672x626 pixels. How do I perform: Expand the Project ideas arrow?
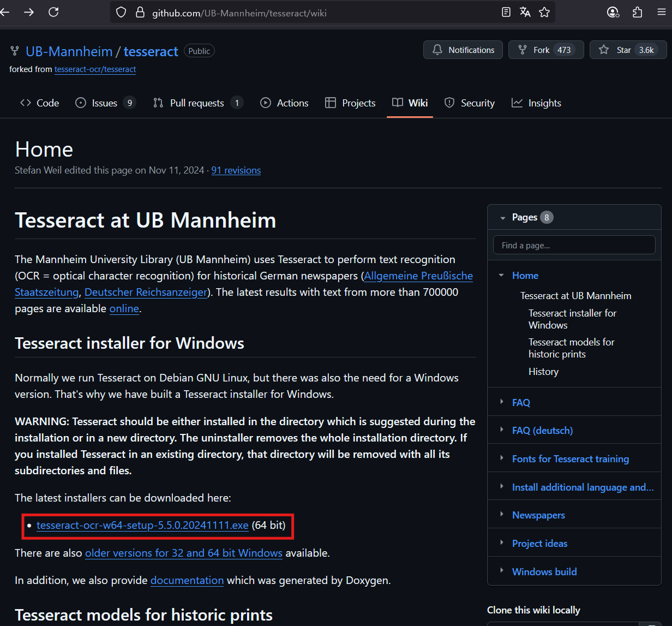[x=502, y=542]
